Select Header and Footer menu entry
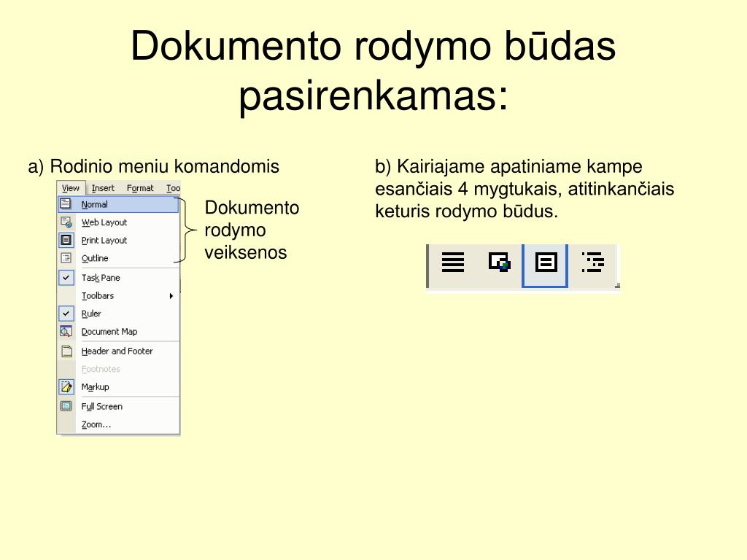 [x=118, y=351]
